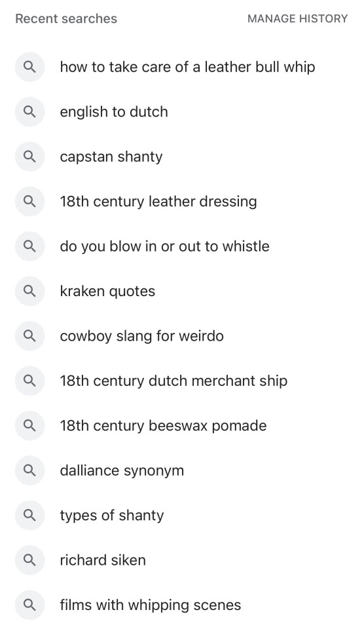This screenshot has width=364, height=629.
Task: Open the 'kraken quotes' search entry
Action: click(x=107, y=291)
